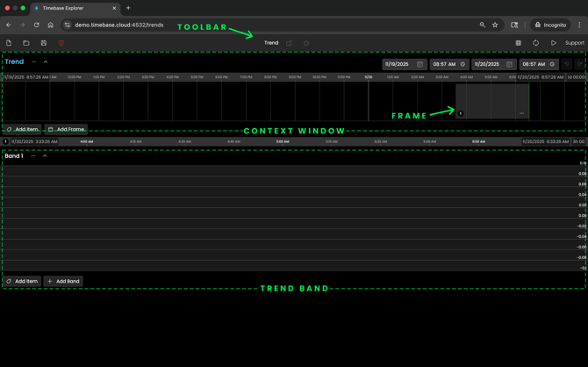The height and width of the screenshot is (367, 588).
Task: Open the end date calendar picker icon
Action: (509, 64)
